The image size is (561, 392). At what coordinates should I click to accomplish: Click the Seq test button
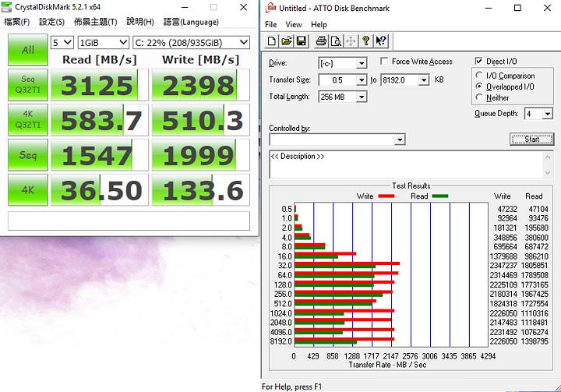pos(28,155)
